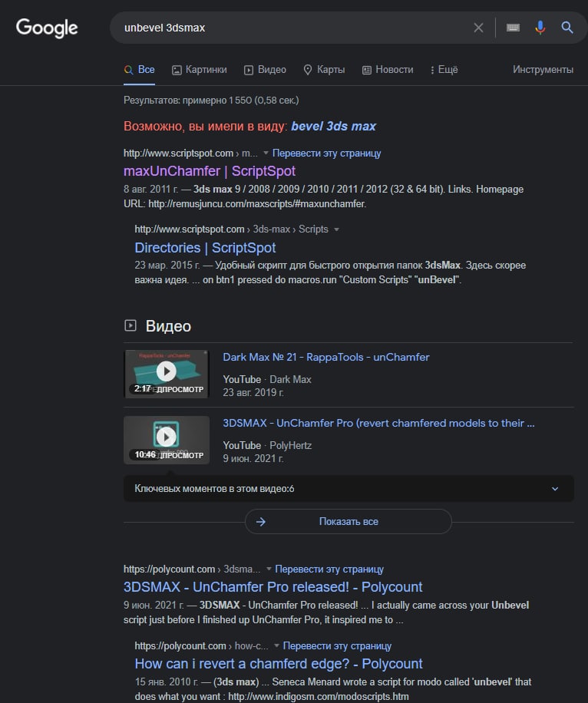This screenshot has height=703, width=588.
Task: Play Dark Max № 21 video thumbnail
Action: (167, 374)
